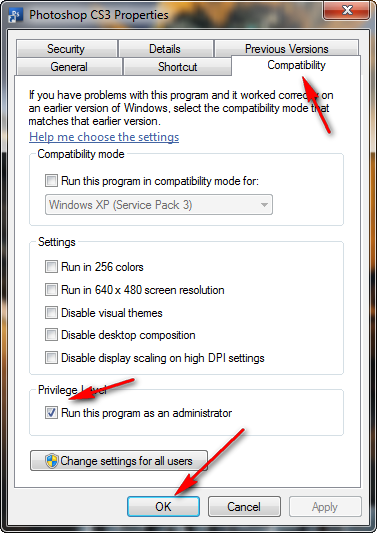377x533 pixels.
Task: Go to Previous Versions tab
Action: 287,49
